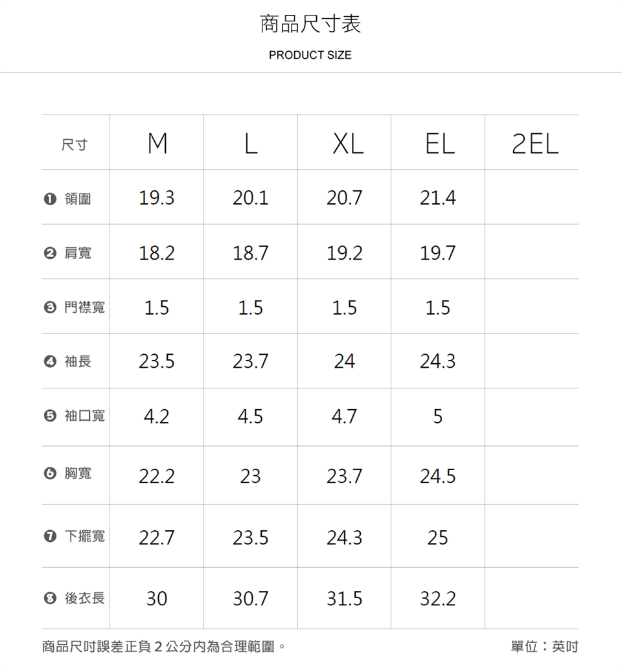The image size is (622, 672).
Task: Click the PRODUCT SIZE subtitle
Action: pos(310,56)
